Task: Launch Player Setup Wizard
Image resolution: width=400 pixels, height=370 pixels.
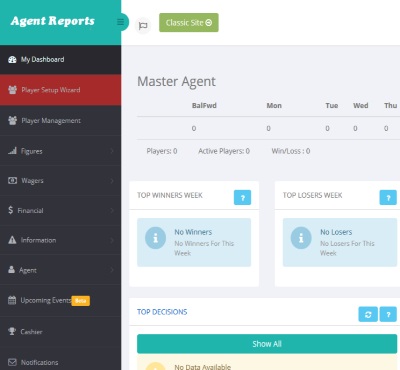Action: pyautogui.click(x=60, y=90)
